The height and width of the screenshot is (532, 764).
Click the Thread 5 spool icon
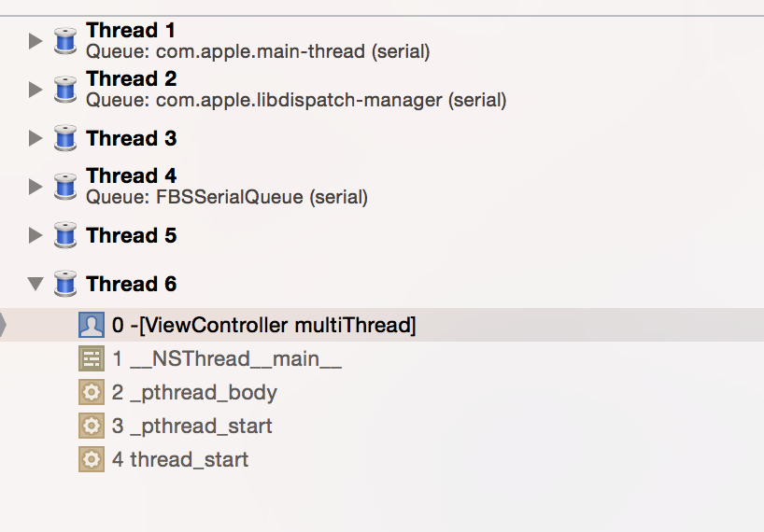tap(64, 235)
